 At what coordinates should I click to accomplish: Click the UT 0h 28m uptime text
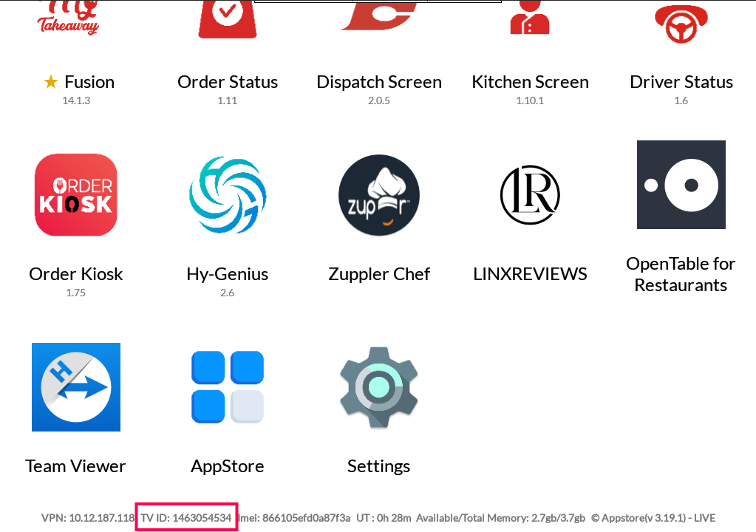[x=384, y=518]
